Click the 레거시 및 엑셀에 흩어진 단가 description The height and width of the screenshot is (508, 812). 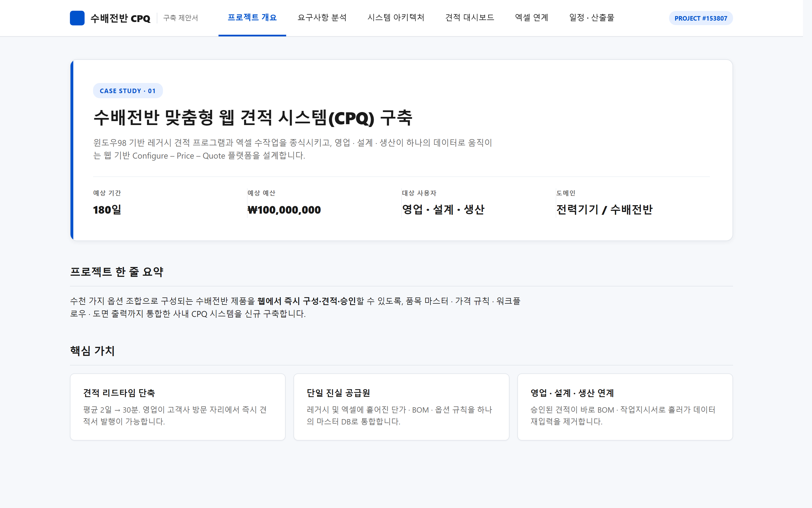[399, 416]
